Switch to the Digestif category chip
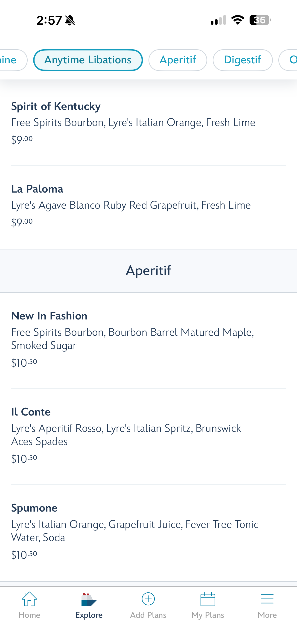Viewport: 297px width, 644px height. 242,60
